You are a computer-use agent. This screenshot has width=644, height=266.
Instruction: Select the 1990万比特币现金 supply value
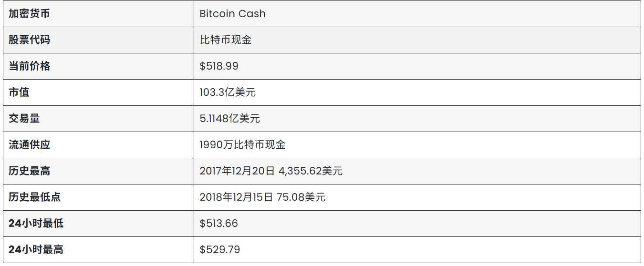click(x=242, y=145)
